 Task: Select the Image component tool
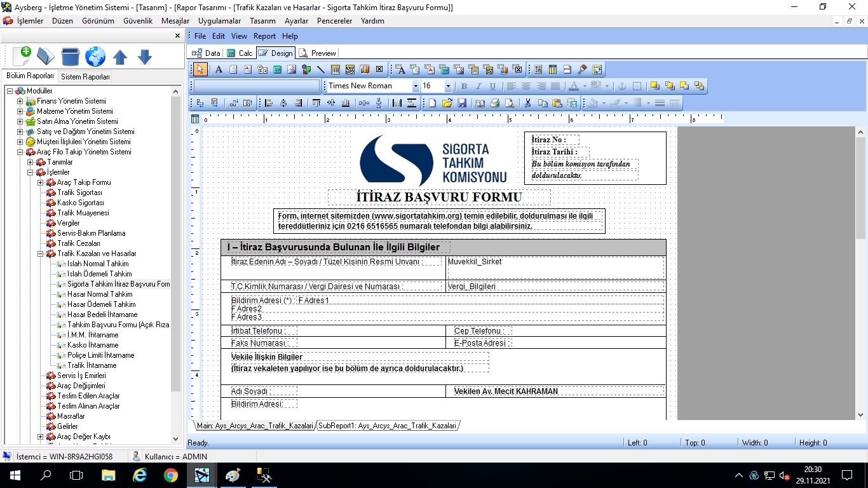click(292, 69)
